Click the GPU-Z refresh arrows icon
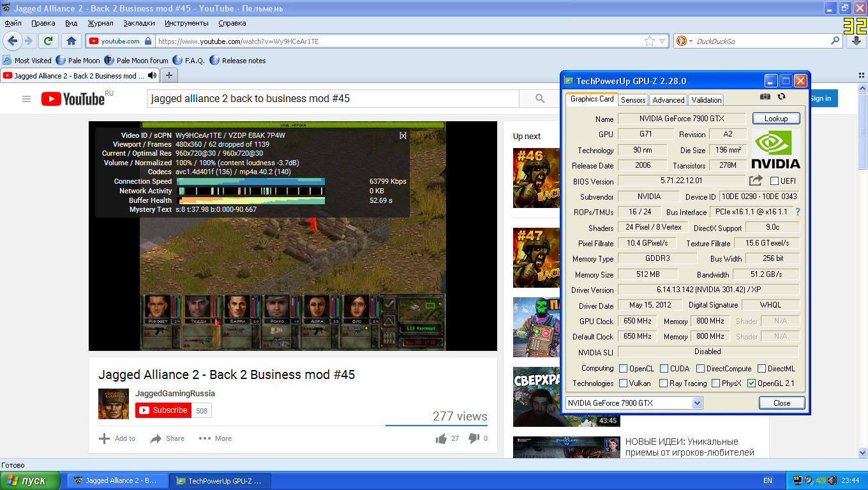Image resolution: width=868 pixels, height=490 pixels. coord(782,96)
